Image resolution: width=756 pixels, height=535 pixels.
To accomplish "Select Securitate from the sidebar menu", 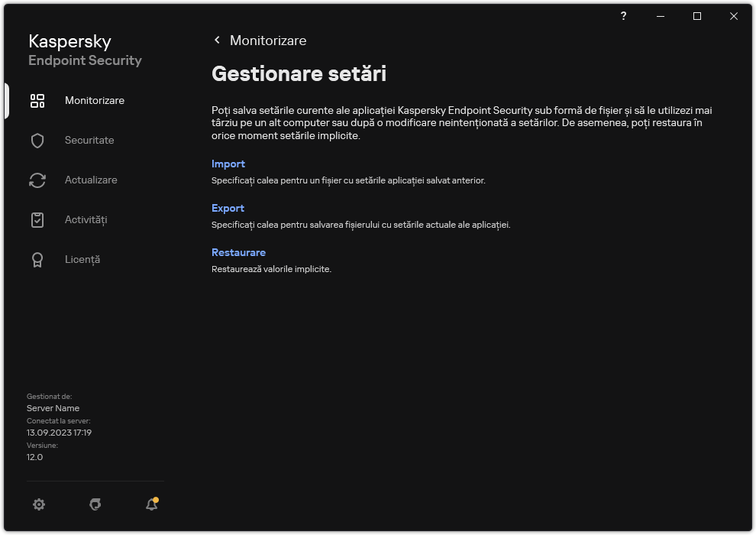I will [x=89, y=140].
